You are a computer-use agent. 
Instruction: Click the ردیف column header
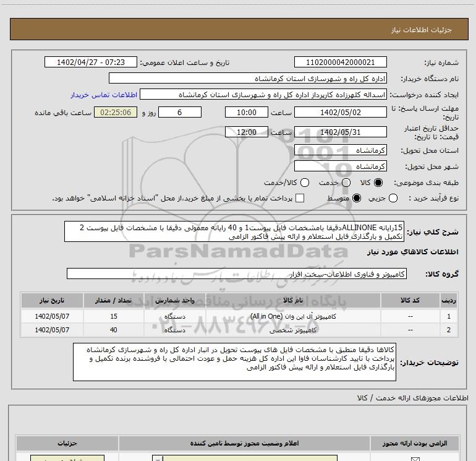tap(449, 300)
